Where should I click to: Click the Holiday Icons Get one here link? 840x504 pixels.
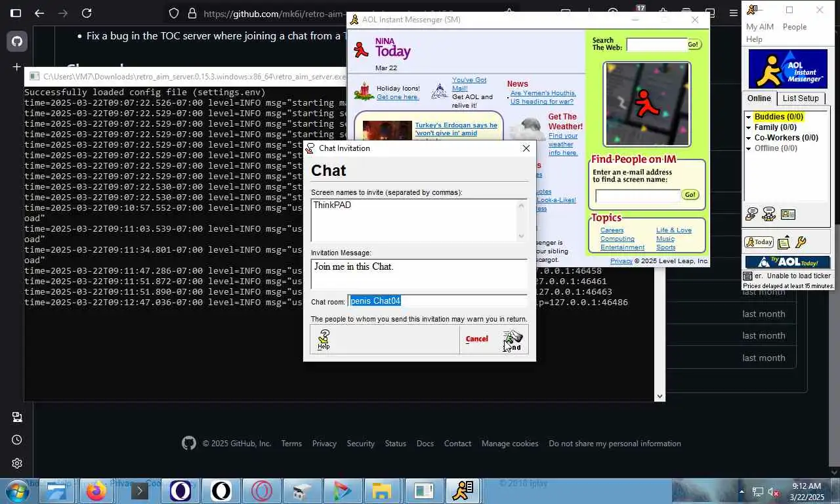click(397, 97)
